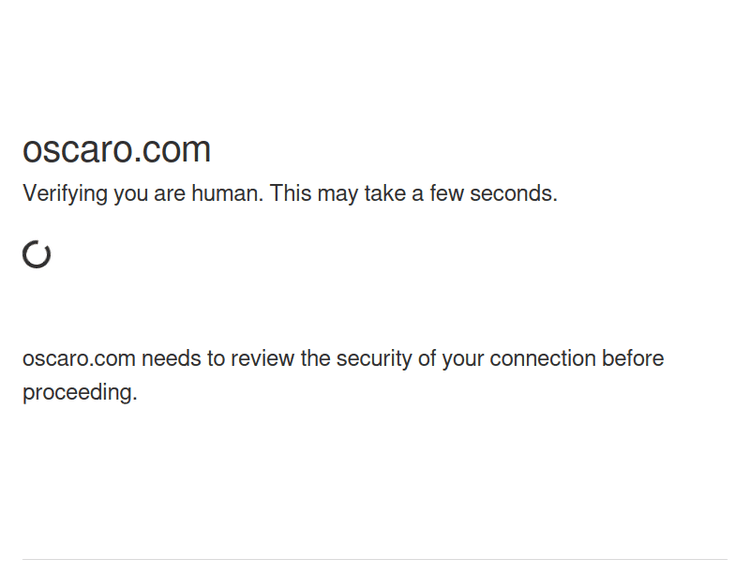Click the word "Verifying" in the status message
Viewport: 750px width, 563px height.
tap(65, 194)
